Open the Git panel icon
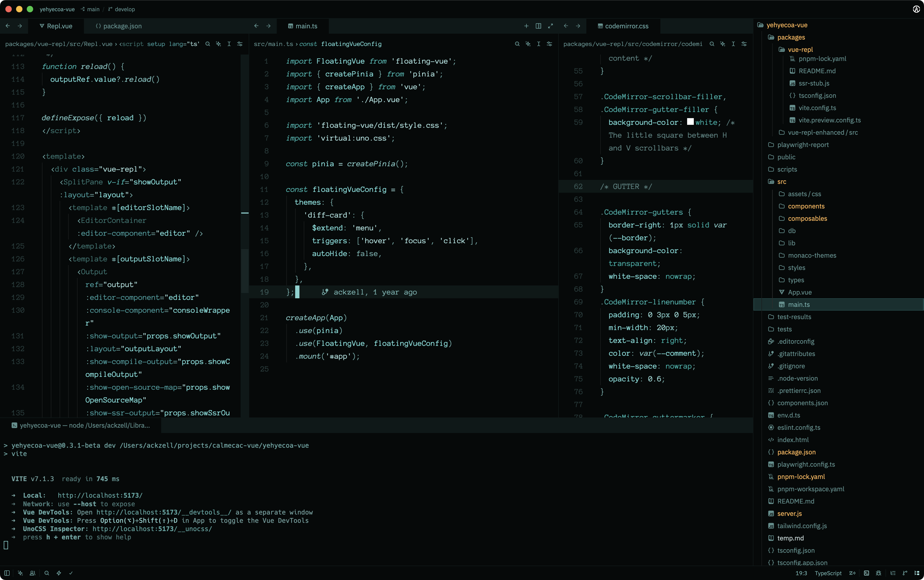The width and height of the screenshot is (924, 580). coord(905,573)
